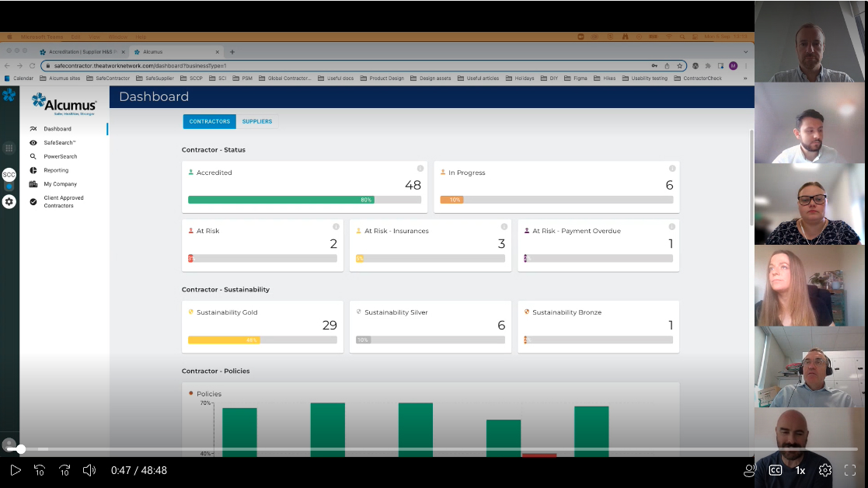This screenshot has width=868, height=488.
Task: Play the video recording
Action: 16,470
